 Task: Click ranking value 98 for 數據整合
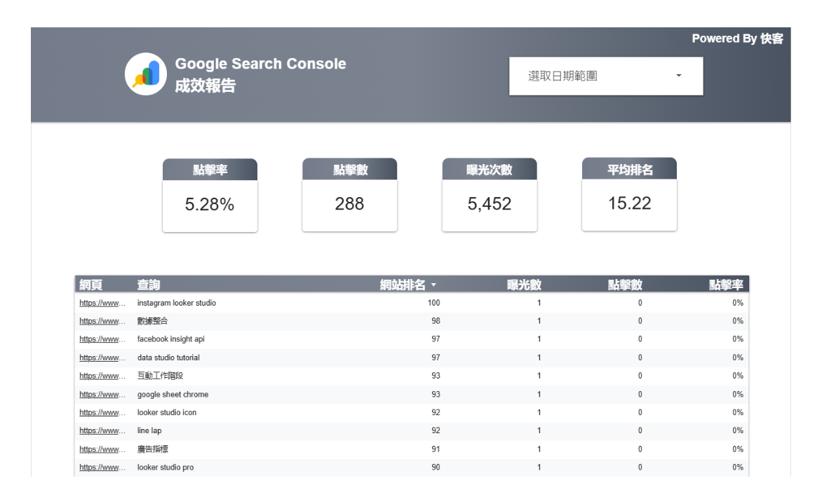436,321
